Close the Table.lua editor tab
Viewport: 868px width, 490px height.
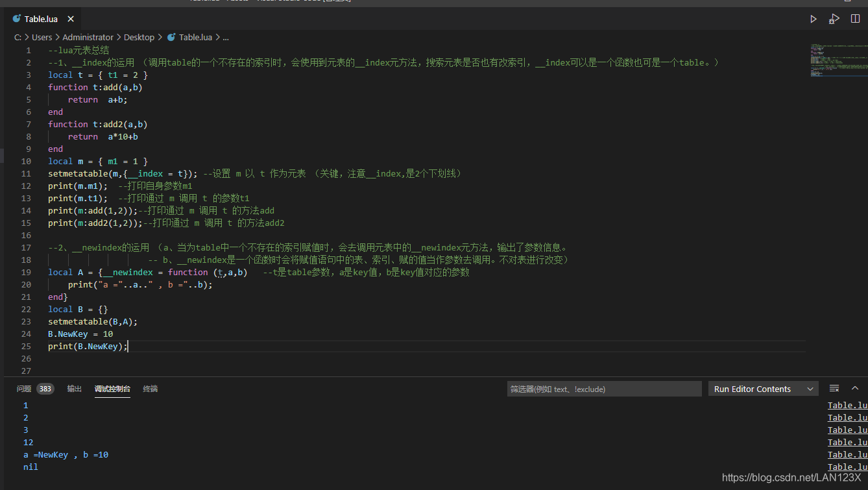(71, 19)
